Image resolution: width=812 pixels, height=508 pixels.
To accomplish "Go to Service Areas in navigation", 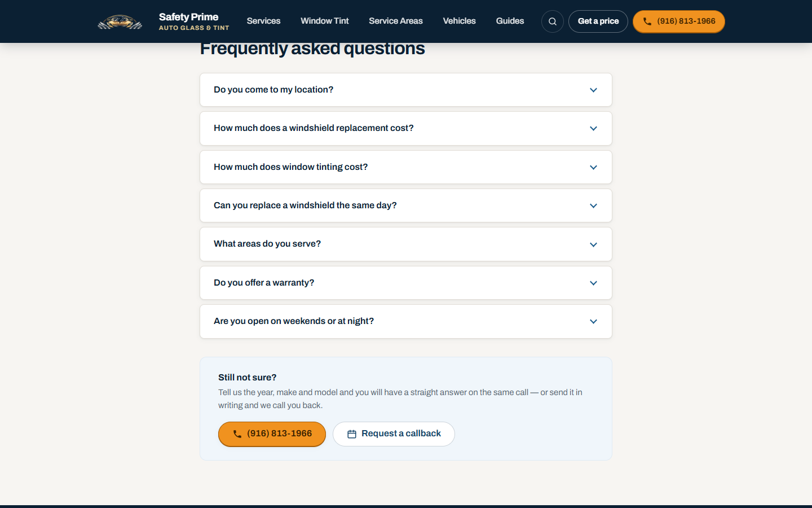I will 396,21.
